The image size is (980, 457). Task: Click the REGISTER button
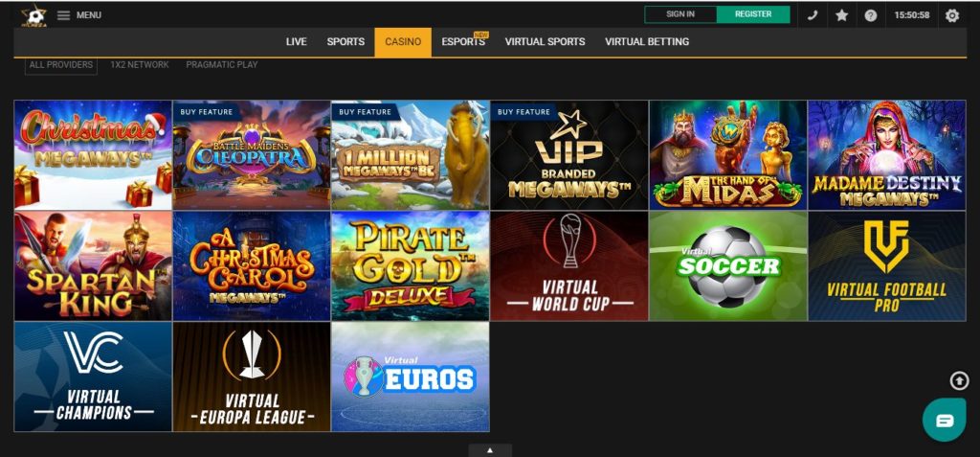click(753, 14)
